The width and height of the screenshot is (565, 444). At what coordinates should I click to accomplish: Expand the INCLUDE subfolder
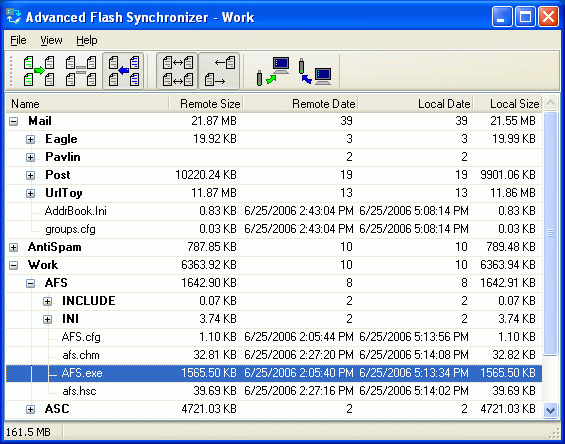click(x=47, y=302)
